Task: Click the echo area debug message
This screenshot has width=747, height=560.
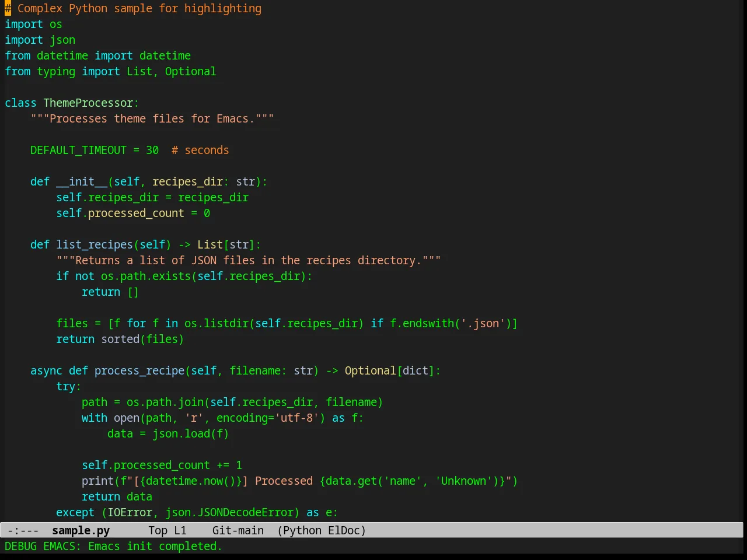Action: point(113,546)
